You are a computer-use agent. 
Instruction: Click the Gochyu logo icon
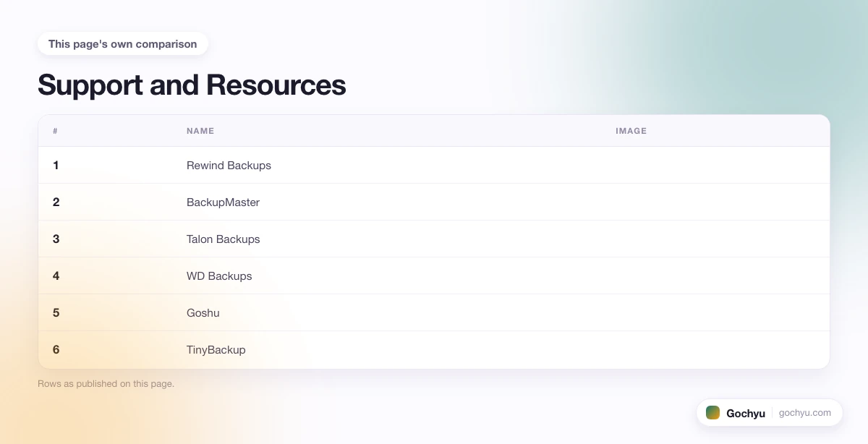712,412
